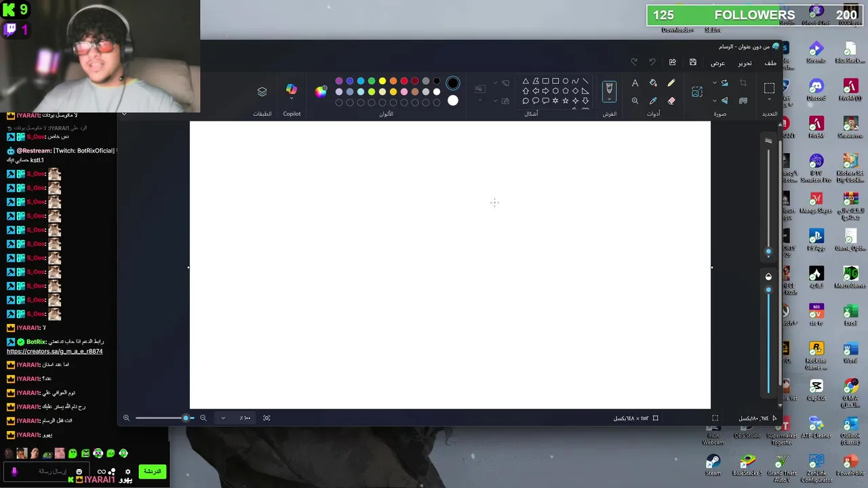The width and height of the screenshot is (868, 488).
Task: Select Color 1 black circle
Action: (x=453, y=83)
